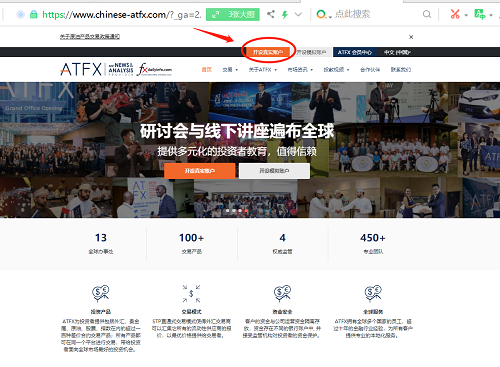Image resolution: width=500 pixels, height=367 pixels.
Task: Click the 资金安全 heading
Action: [282, 312]
